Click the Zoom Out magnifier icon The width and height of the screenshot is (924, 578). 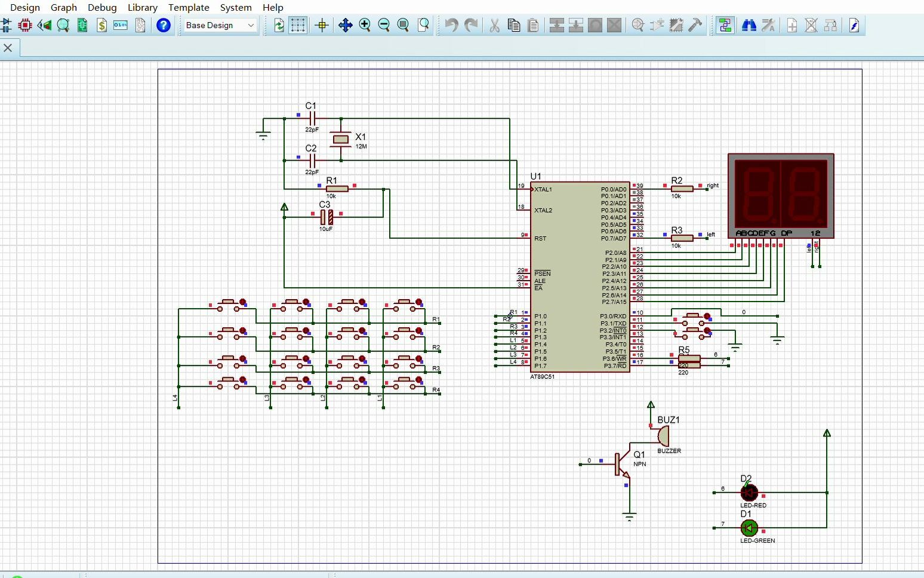[384, 25]
